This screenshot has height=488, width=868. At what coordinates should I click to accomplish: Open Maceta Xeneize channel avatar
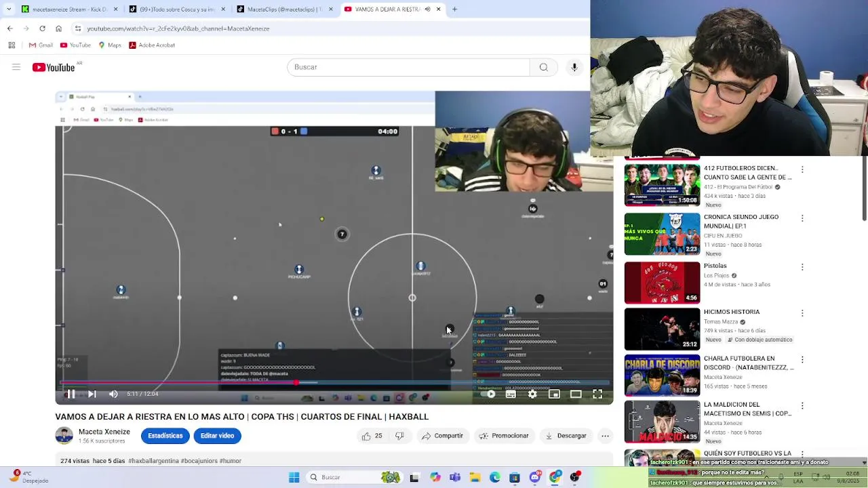pos(64,436)
